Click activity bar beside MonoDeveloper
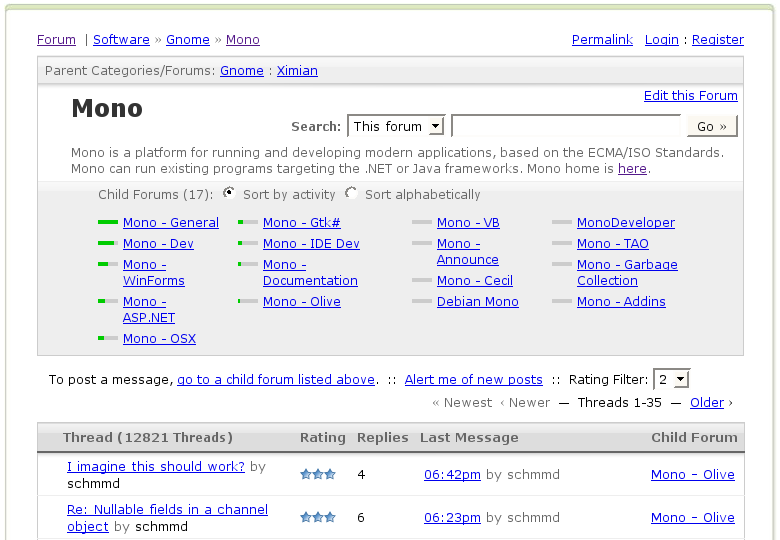The width and height of the screenshot is (780, 540). [562, 222]
